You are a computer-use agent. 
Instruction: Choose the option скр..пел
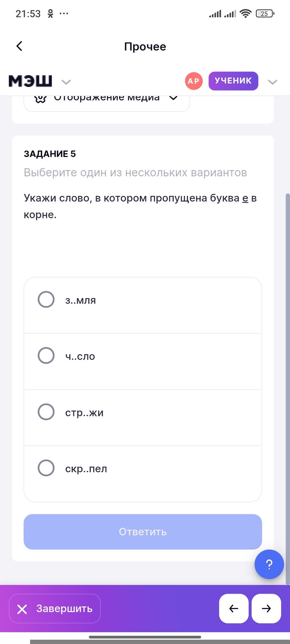coord(46,468)
